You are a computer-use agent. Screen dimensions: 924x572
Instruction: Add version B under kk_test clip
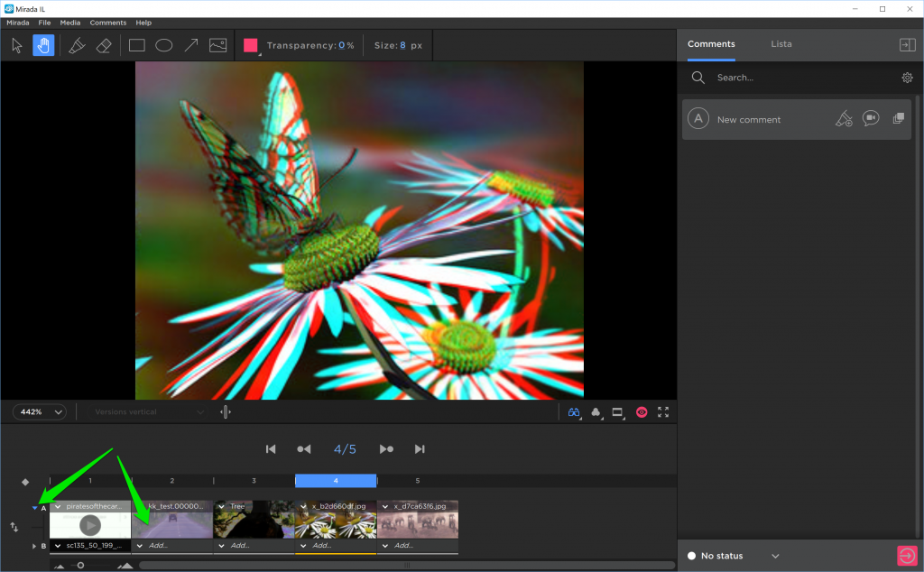pos(158,546)
